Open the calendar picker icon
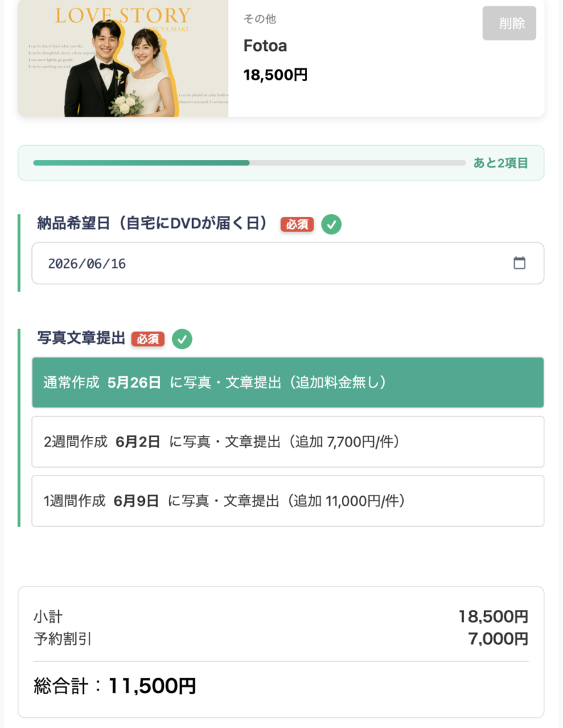This screenshot has height=728, width=563. pos(520,263)
